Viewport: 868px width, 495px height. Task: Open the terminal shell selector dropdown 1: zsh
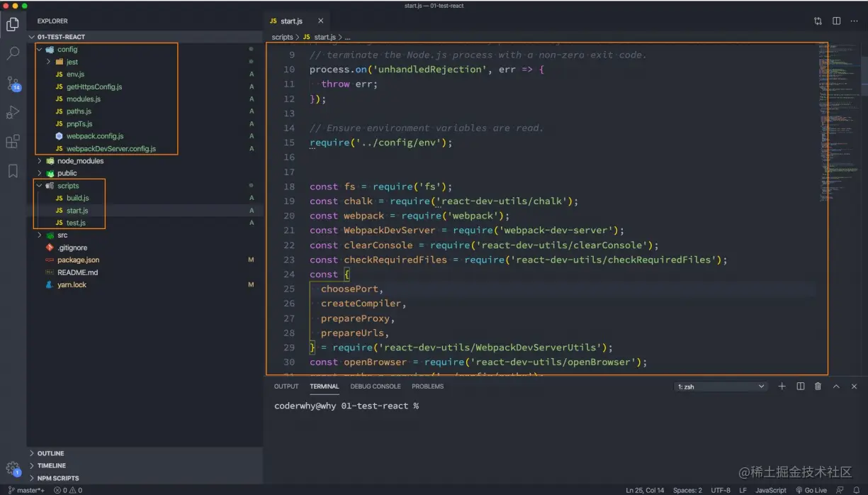721,386
